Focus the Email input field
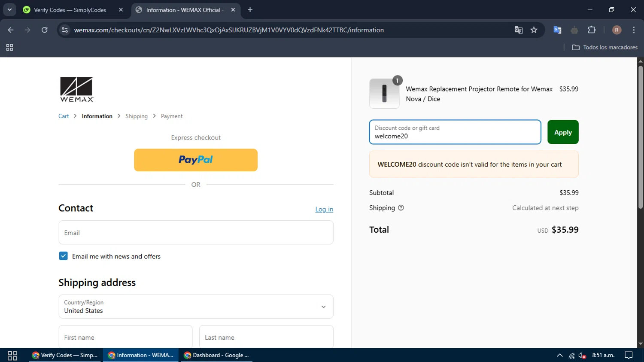644x362 pixels. [196, 232]
